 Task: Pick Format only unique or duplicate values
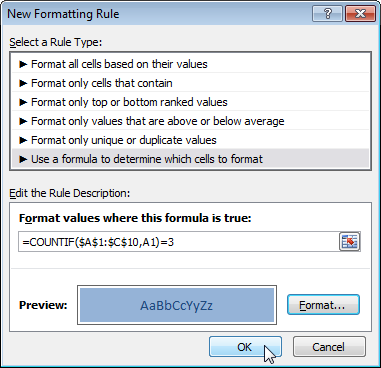(x=191, y=140)
